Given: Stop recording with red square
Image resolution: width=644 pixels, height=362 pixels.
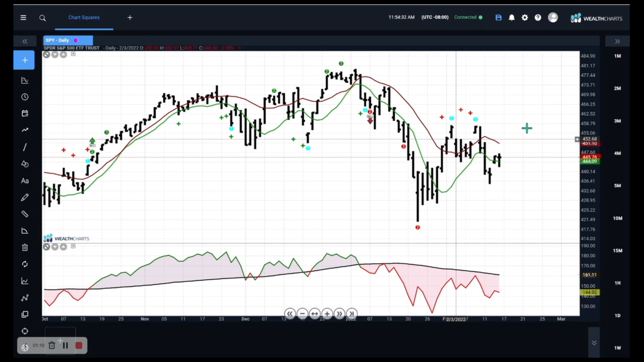Looking at the screenshot, I should 79,346.
